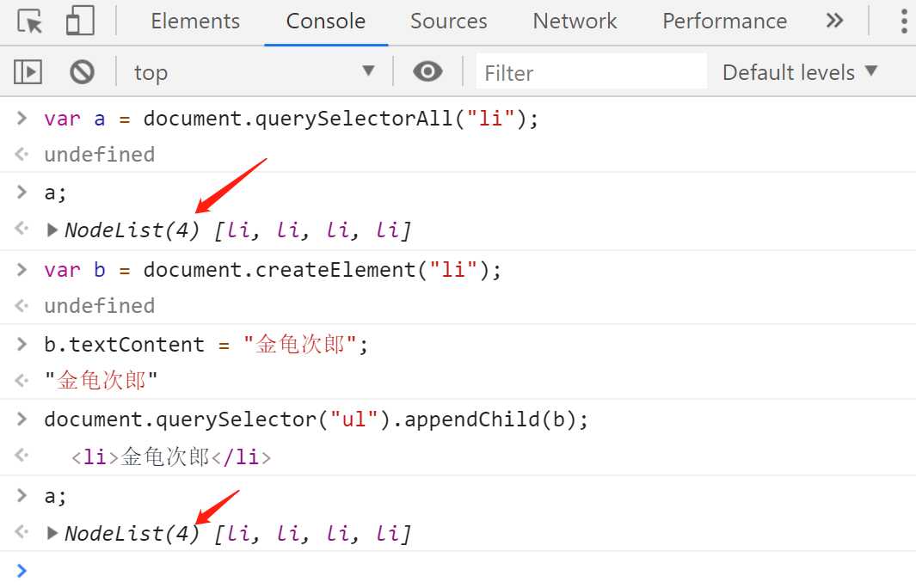Open the Default levels dropdown
Viewport: 916px width, 588px height.
799,72
